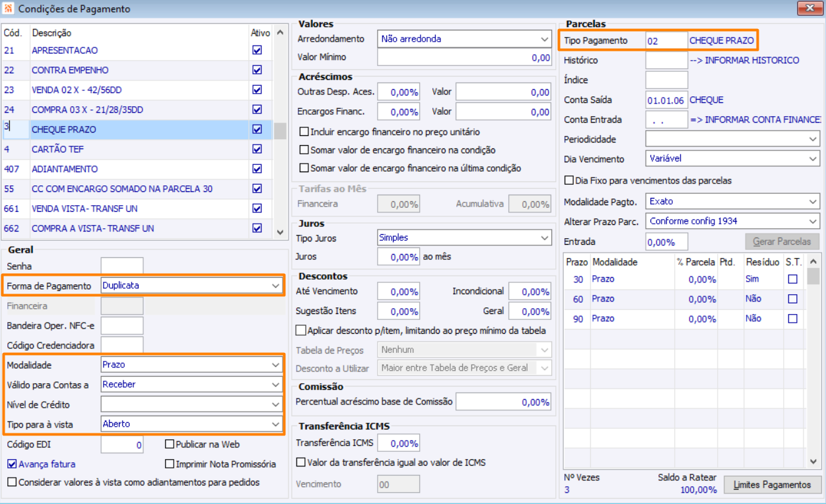This screenshot has height=504, width=826.
Task: Open the Forma de Pagamento dropdown
Action: click(x=275, y=286)
